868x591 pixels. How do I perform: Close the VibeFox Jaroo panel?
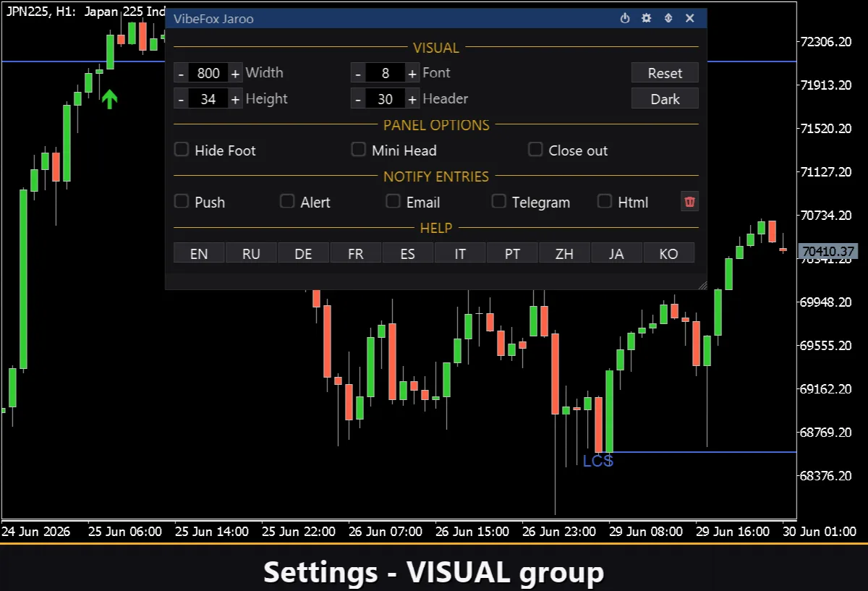690,19
